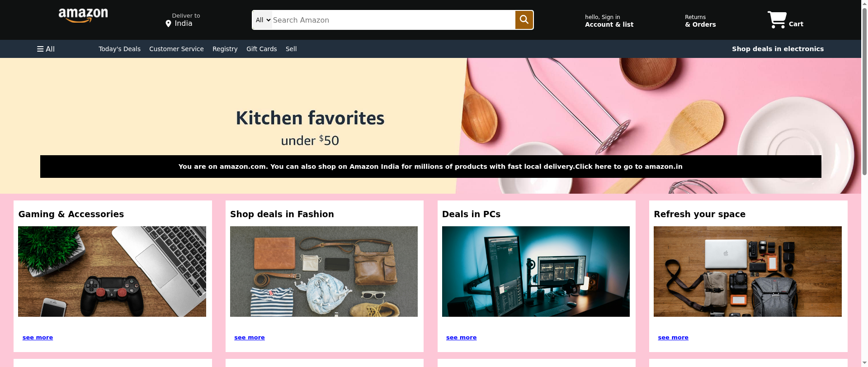
Task: Click the Sell link
Action: 291,49
